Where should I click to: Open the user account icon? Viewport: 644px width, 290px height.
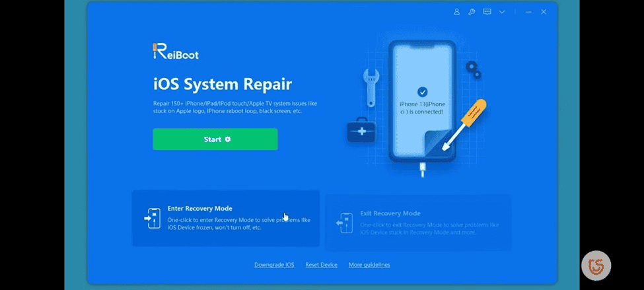[x=456, y=12]
